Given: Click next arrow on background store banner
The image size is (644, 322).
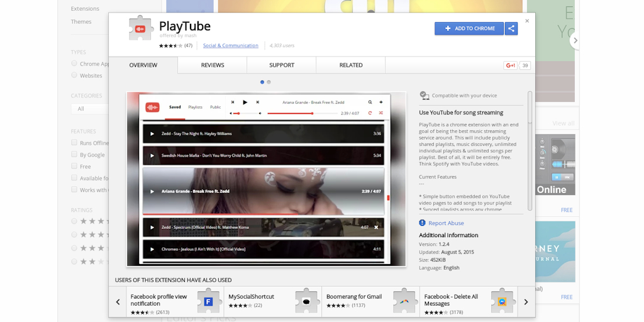Looking at the screenshot, I should tap(575, 40).
